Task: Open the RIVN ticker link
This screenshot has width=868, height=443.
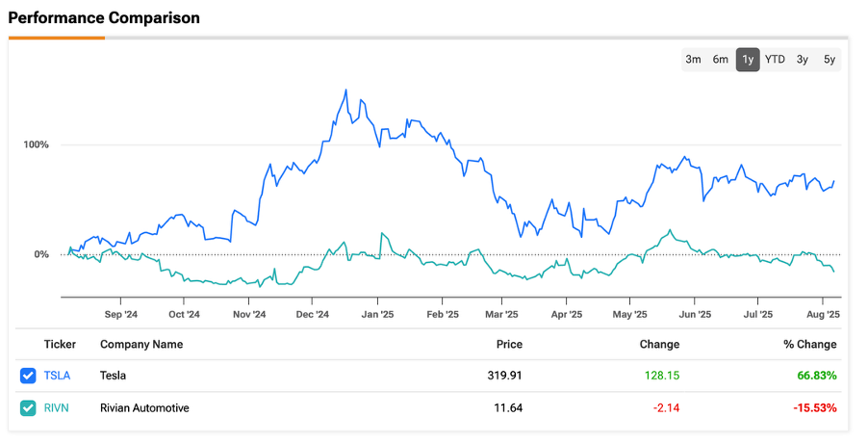Action: pos(57,408)
